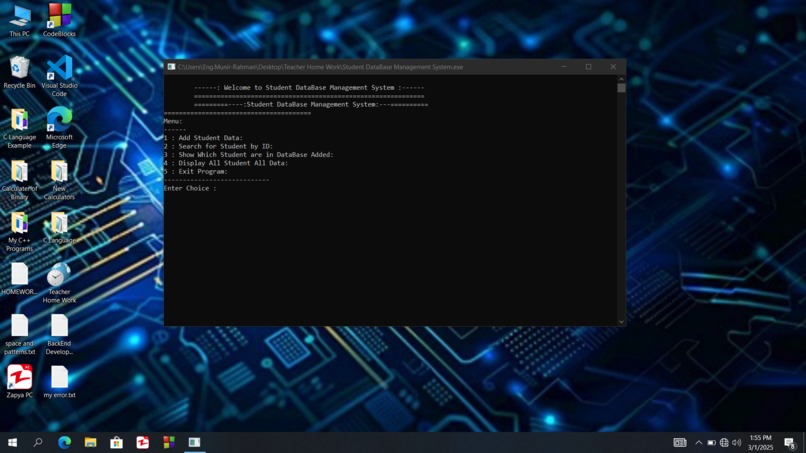Viewport: 806px width, 453px height.
Task: Select the C Language Example folder
Action: click(20, 129)
